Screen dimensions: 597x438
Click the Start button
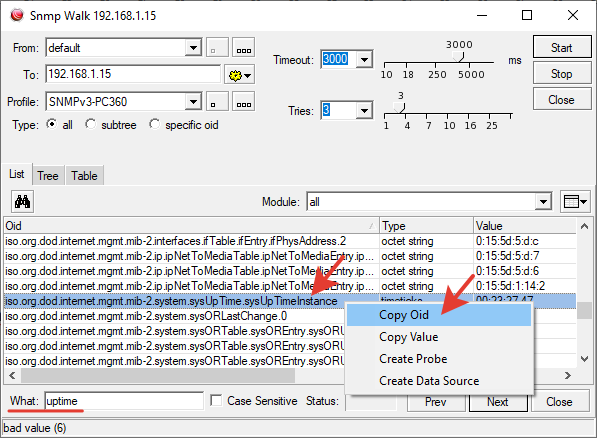point(562,47)
